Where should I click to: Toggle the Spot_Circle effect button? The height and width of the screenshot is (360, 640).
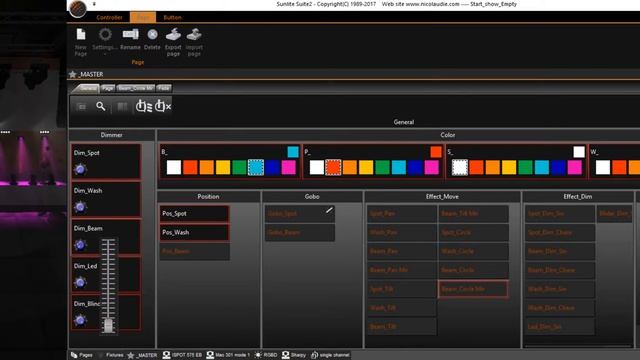473,232
